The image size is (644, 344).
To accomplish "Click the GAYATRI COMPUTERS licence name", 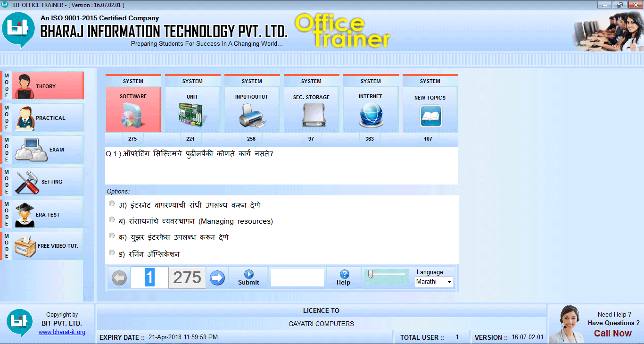I will [321, 324].
